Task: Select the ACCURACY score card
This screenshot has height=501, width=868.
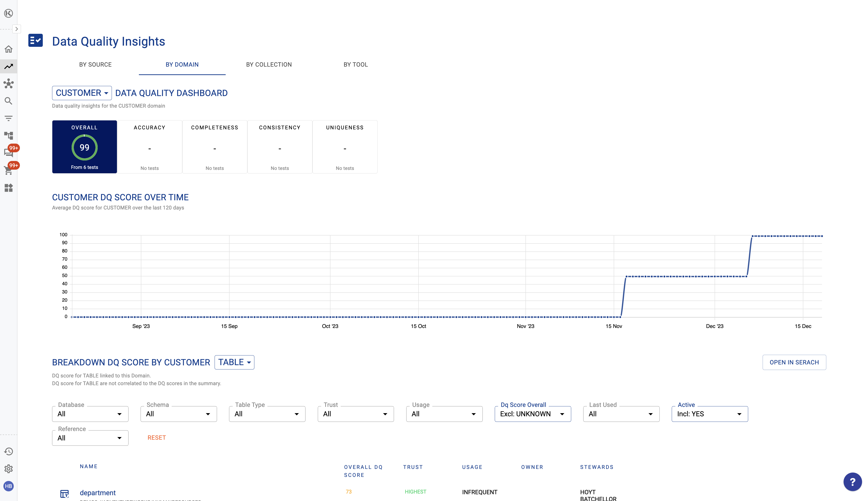Action: click(149, 147)
